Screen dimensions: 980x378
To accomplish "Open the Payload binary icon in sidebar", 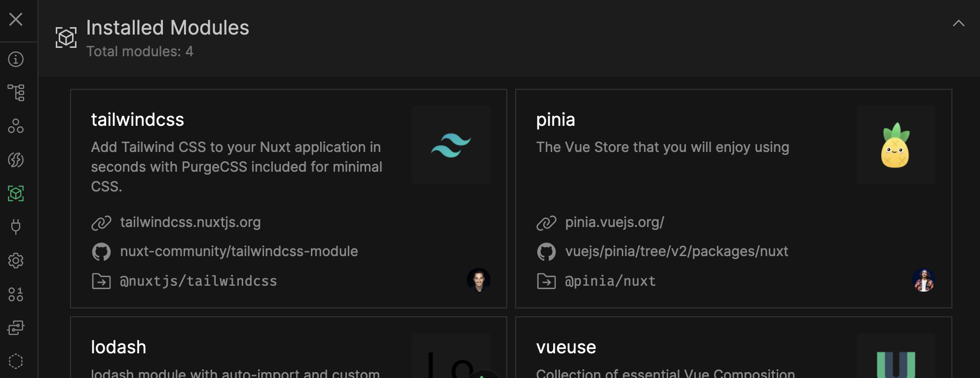I will tap(16, 294).
